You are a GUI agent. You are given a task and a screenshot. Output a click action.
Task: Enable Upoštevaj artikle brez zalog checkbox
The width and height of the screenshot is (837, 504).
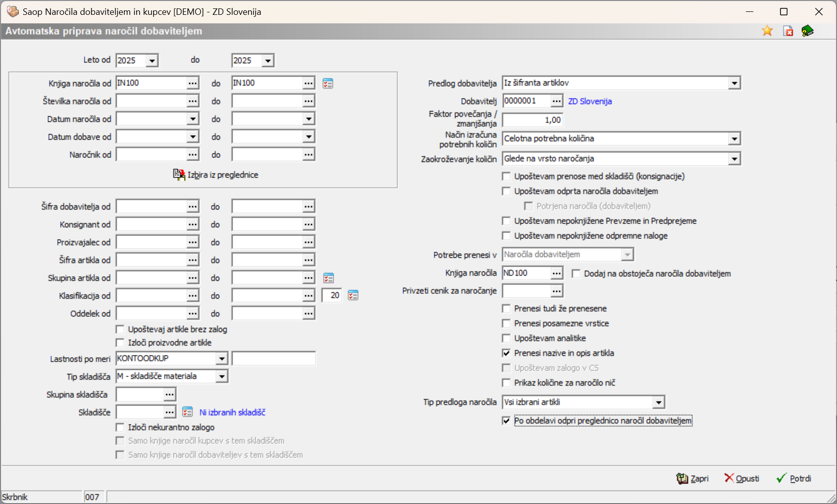click(x=120, y=329)
